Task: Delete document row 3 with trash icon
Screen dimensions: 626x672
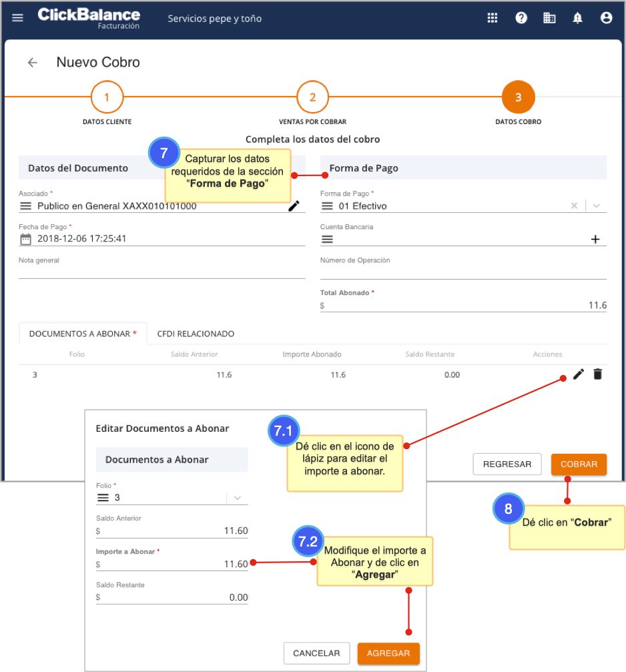Action: 597,374
